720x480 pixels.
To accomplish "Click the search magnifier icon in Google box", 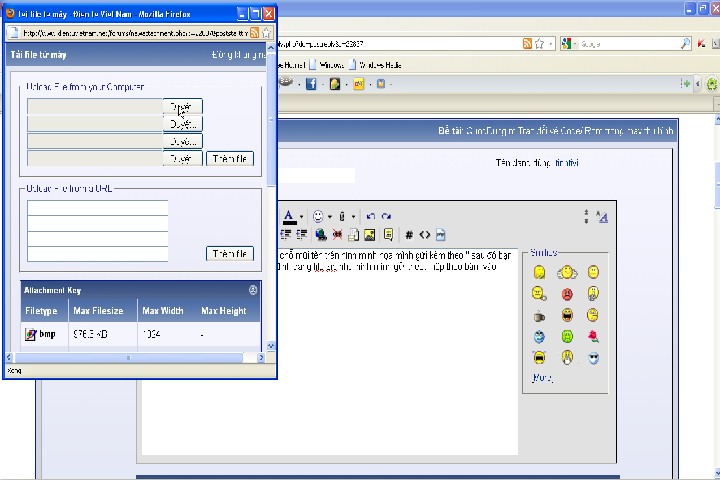I will pyautogui.click(x=685, y=44).
